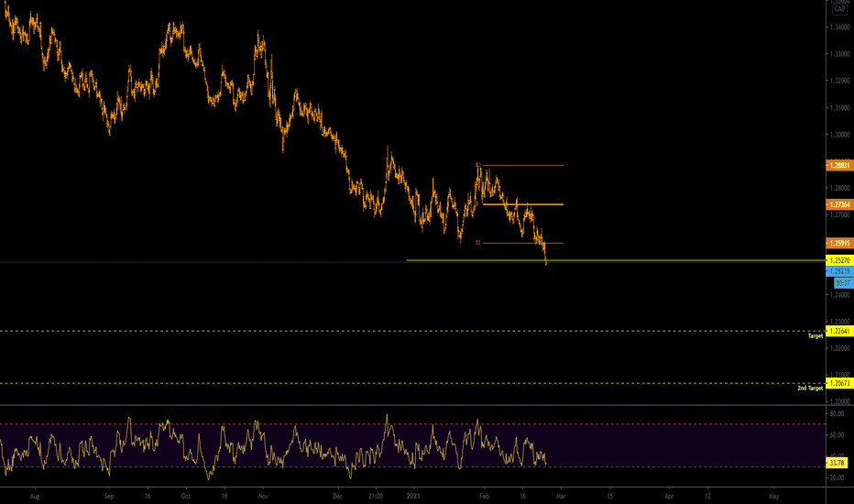
Task: Click the 'May' date axis label
Action: (773, 497)
